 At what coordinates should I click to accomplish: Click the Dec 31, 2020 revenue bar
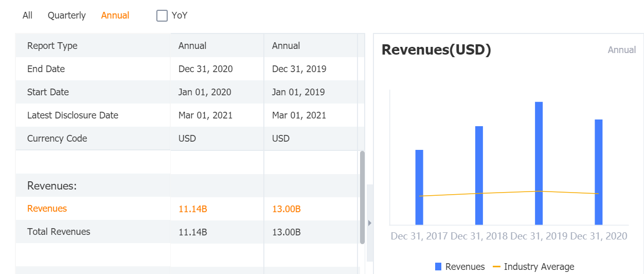pyautogui.click(x=599, y=172)
